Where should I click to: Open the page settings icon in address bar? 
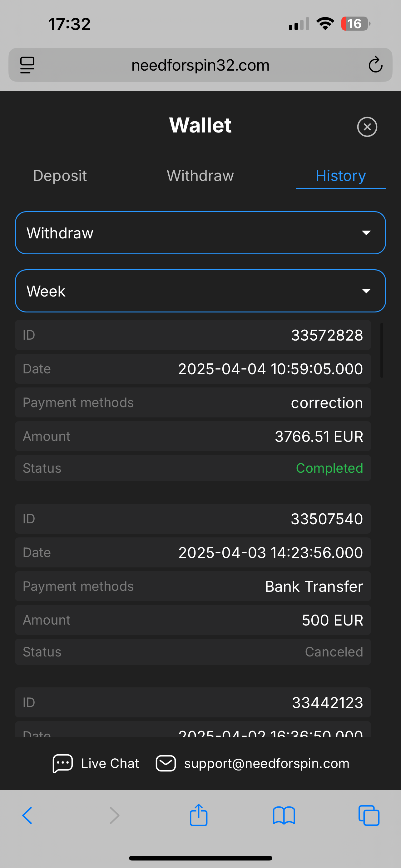27,65
